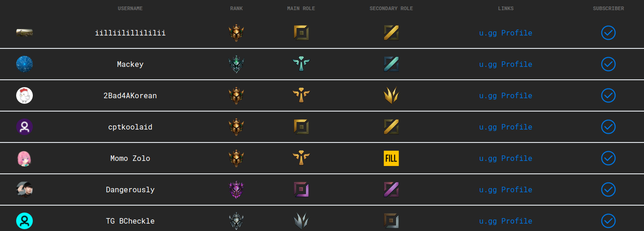
Task: Click cptkoolaid's top lane main role icon
Action: pyautogui.click(x=301, y=127)
